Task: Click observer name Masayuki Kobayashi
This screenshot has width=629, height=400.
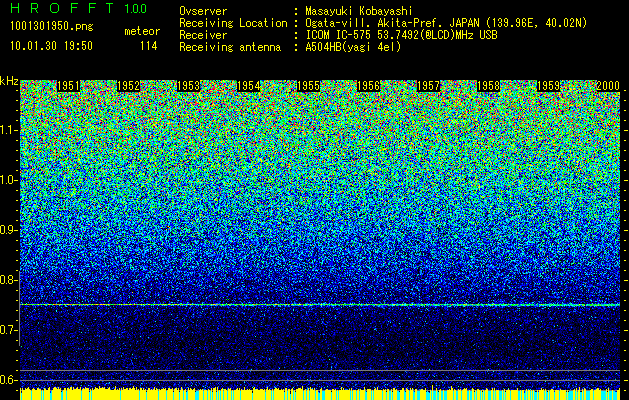Action: coord(359,11)
